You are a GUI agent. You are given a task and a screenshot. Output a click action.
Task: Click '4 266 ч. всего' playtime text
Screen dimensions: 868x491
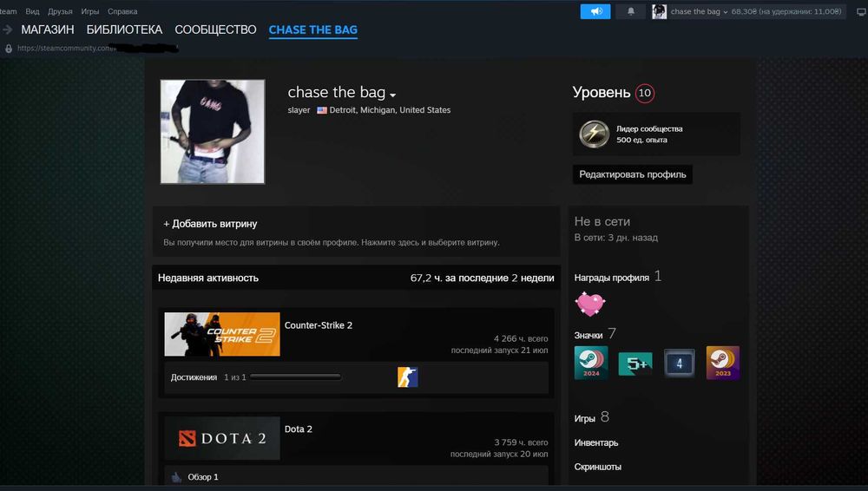521,338
